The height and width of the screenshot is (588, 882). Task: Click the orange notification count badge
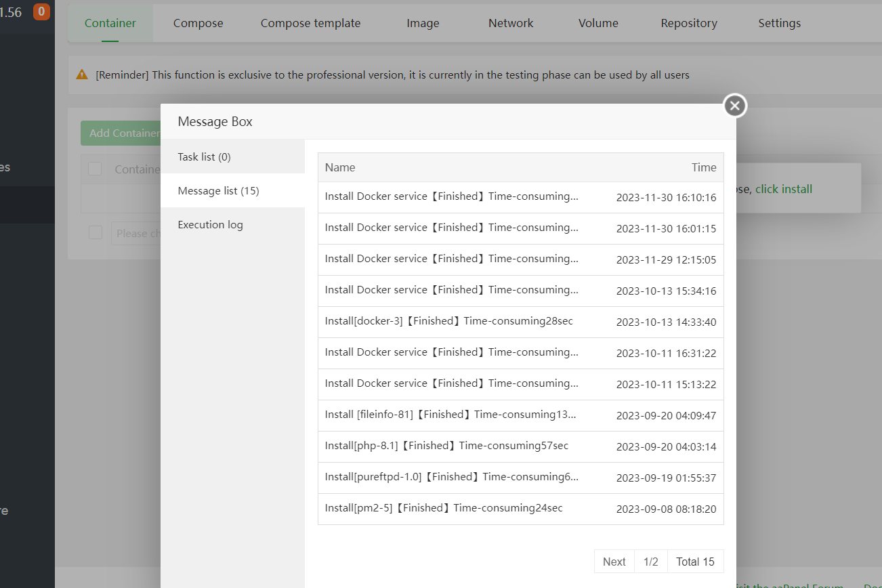pos(41,12)
